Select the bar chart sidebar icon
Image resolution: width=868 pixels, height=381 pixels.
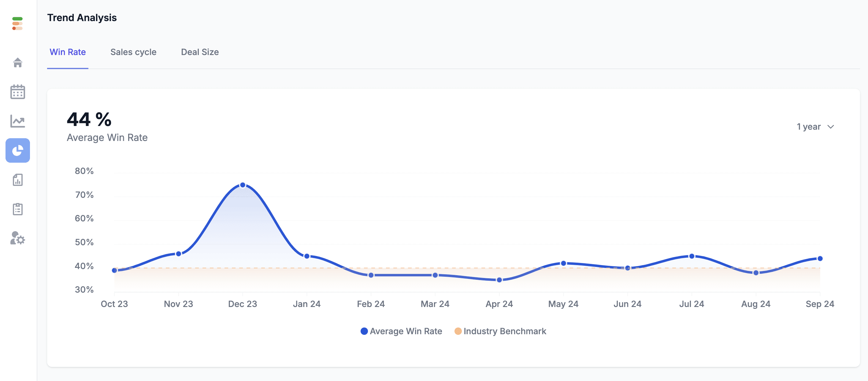[x=18, y=179]
